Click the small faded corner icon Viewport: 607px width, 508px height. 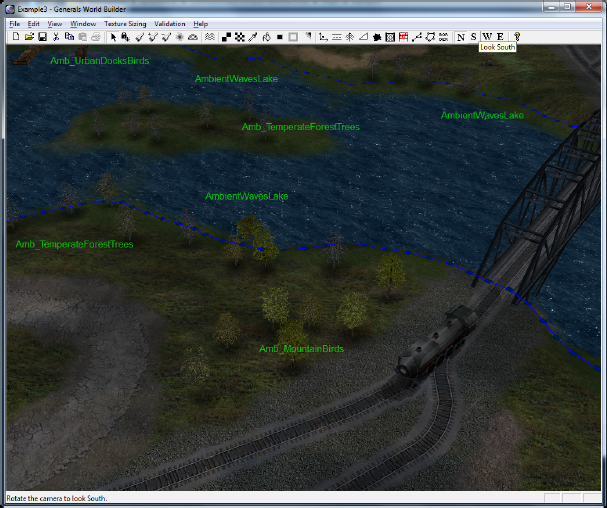point(308,36)
